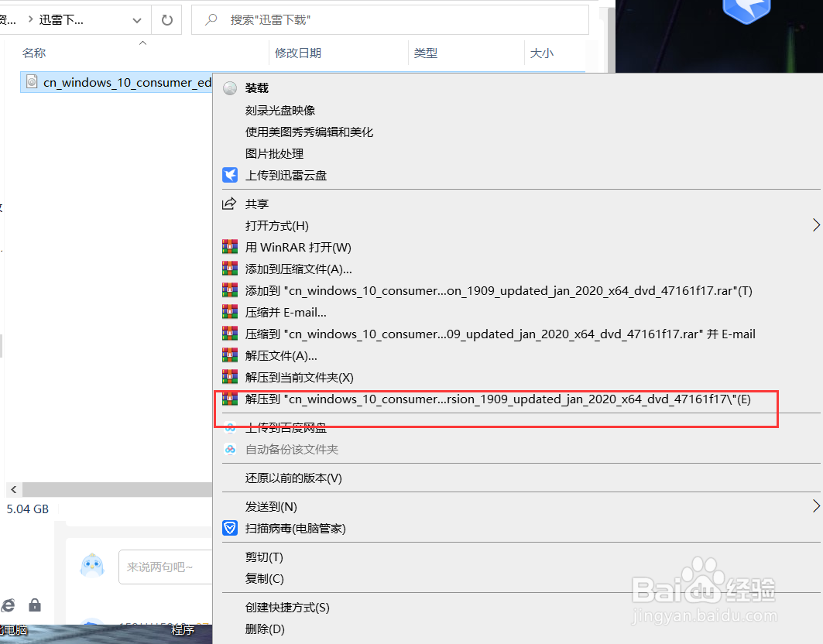The height and width of the screenshot is (644, 823).
Task: Sort by 名称 column header
Action: (x=34, y=53)
